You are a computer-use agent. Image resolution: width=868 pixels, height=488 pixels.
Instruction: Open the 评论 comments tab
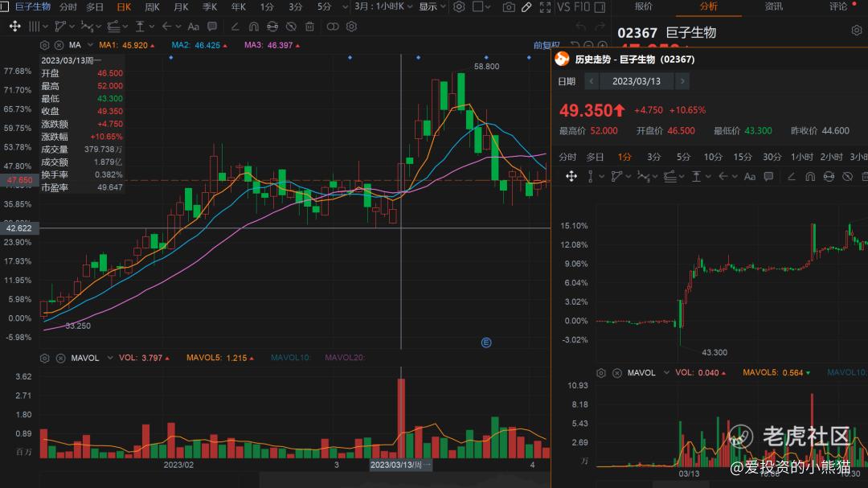[838, 6]
